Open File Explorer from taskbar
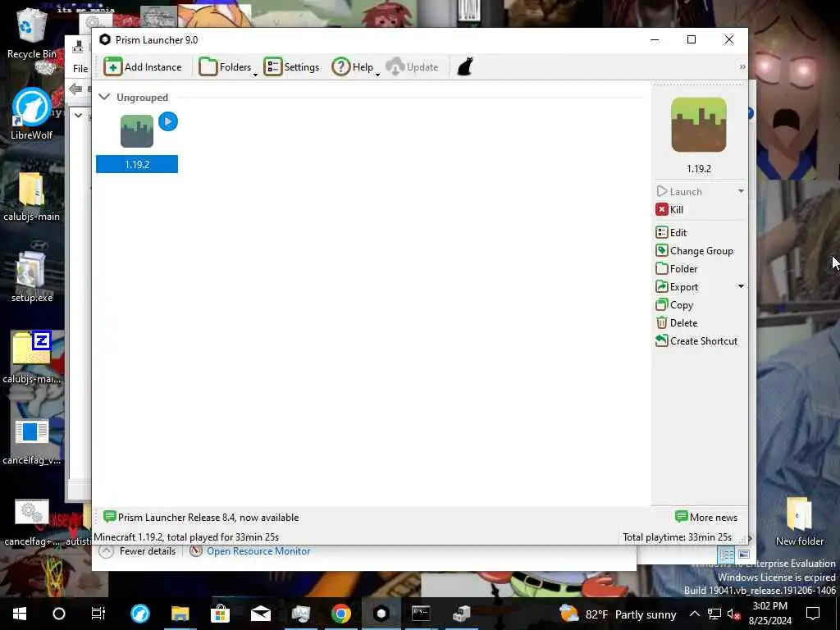The width and height of the screenshot is (840, 630). click(x=180, y=614)
